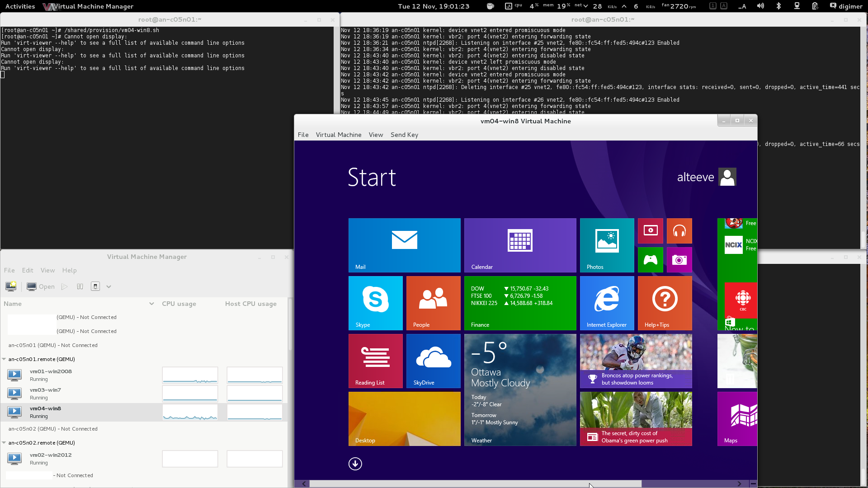Open the CBC app tile
The width and height of the screenshot is (868, 488).
tap(741, 300)
